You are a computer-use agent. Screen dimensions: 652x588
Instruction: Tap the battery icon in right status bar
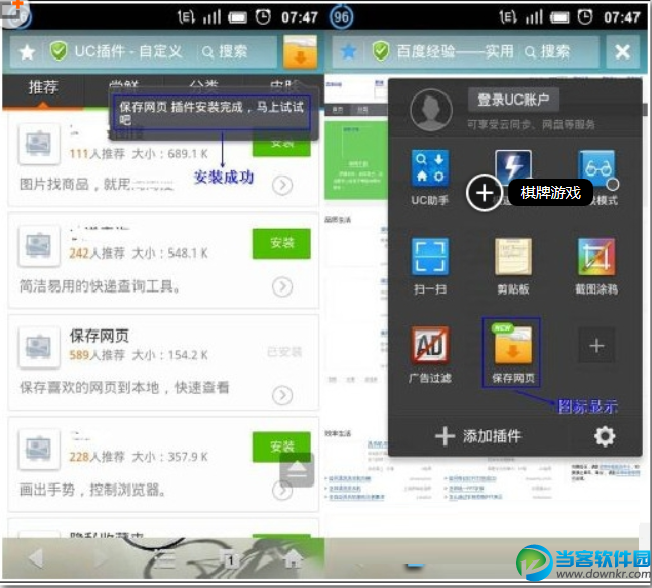[560, 17]
